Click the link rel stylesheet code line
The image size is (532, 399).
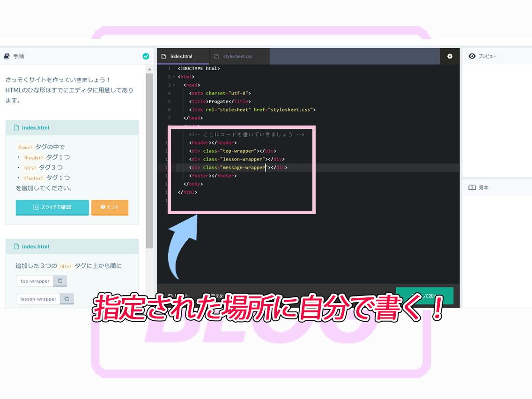[252, 110]
